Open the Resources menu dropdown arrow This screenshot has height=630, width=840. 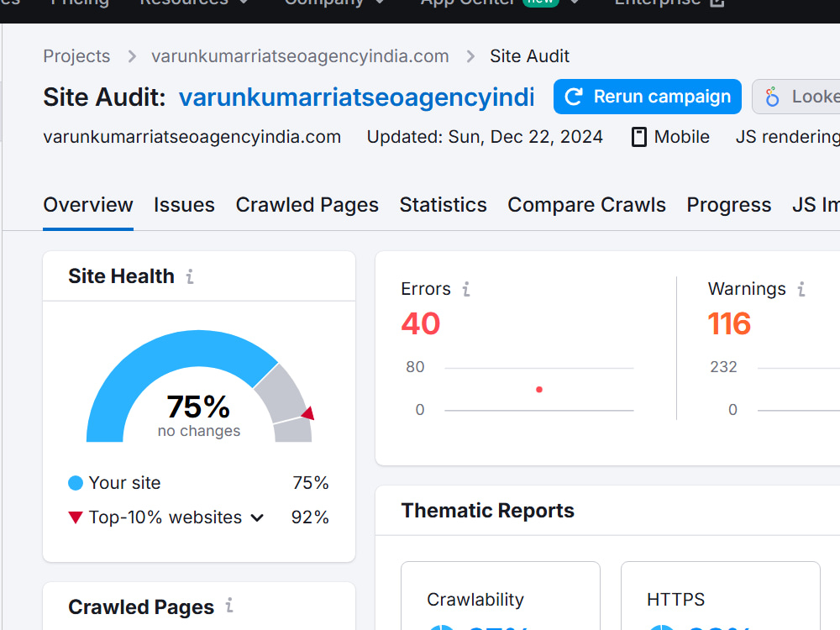[x=244, y=3]
